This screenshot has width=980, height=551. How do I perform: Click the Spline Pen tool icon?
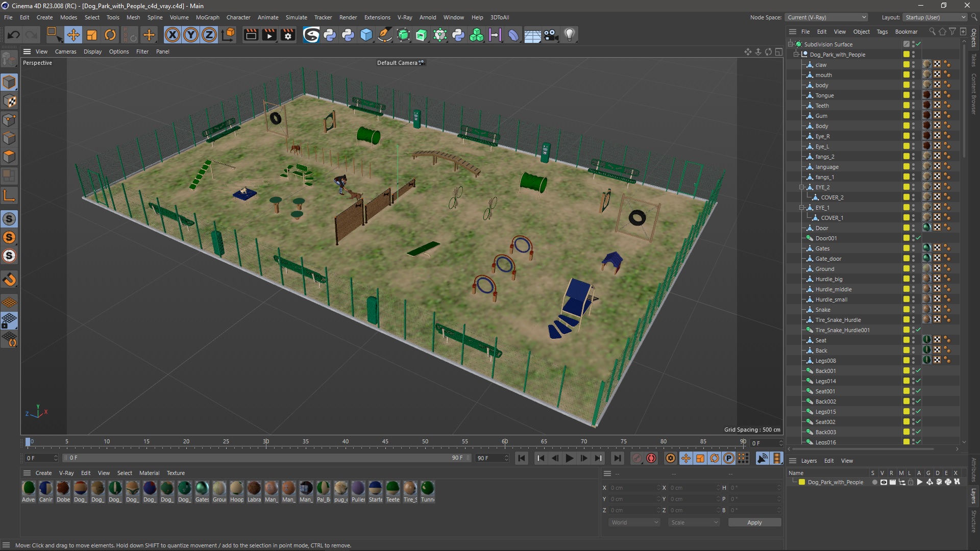pyautogui.click(x=385, y=35)
